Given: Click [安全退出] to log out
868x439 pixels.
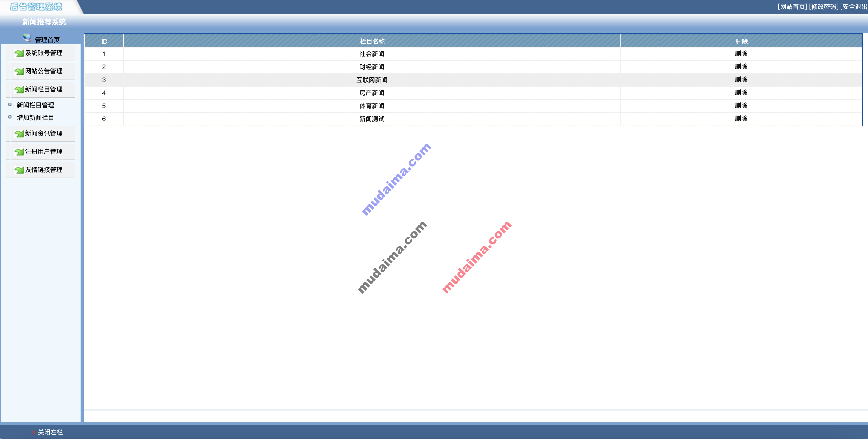Looking at the screenshot, I should 854,7.
